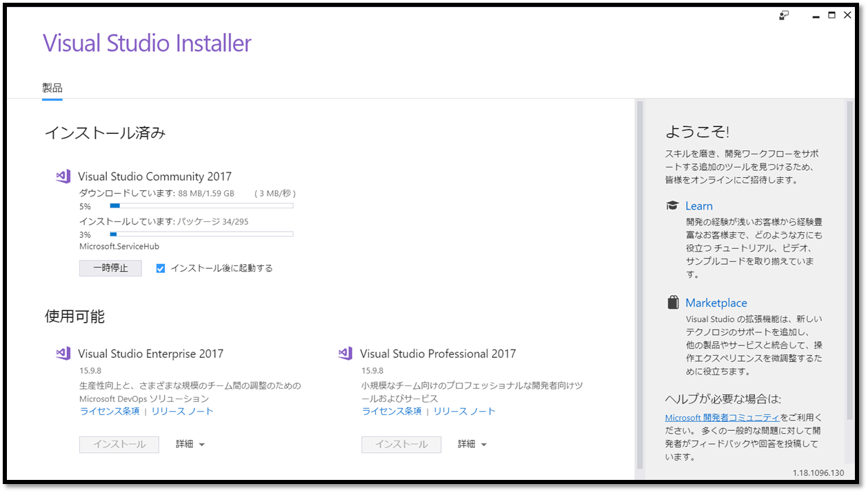868x493 pixels.
Task: Click the installer version number 1.18.1096.130
Action: [x=818, y=473]
